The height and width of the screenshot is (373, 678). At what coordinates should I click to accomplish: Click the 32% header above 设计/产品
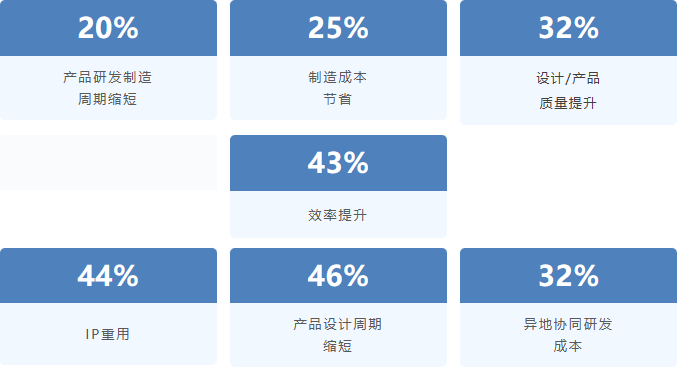(568, 28)
